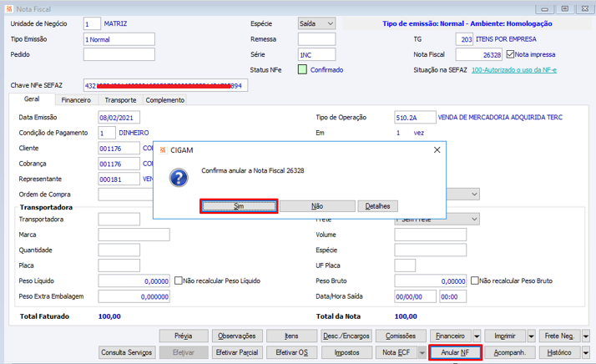Click the Transportadora code field
This screenshot has height=364, width=596.
119,220
